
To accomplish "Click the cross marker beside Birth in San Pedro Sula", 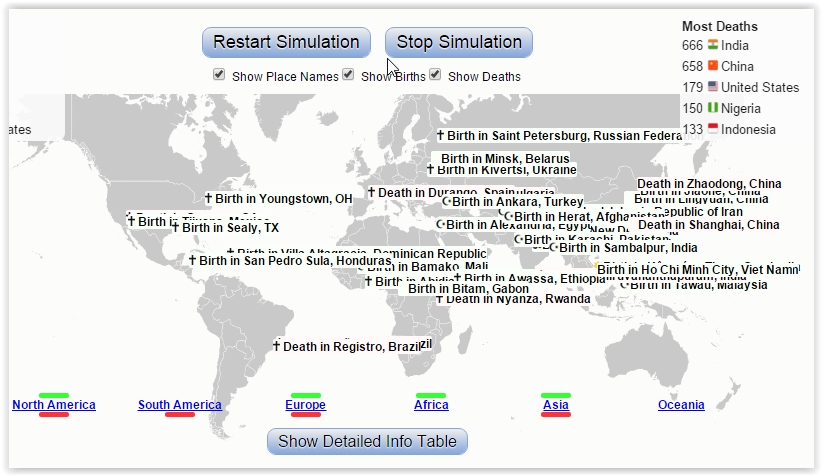I will pos(192,259).
